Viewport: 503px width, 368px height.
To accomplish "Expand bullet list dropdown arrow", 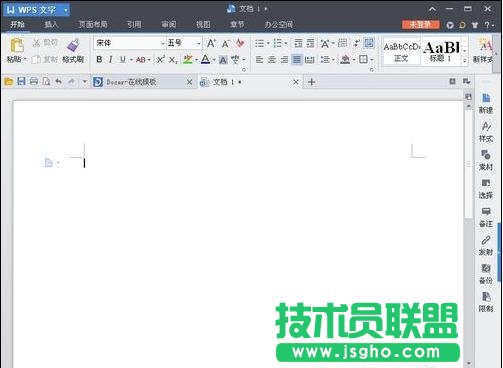I will [x=268, y=43].
